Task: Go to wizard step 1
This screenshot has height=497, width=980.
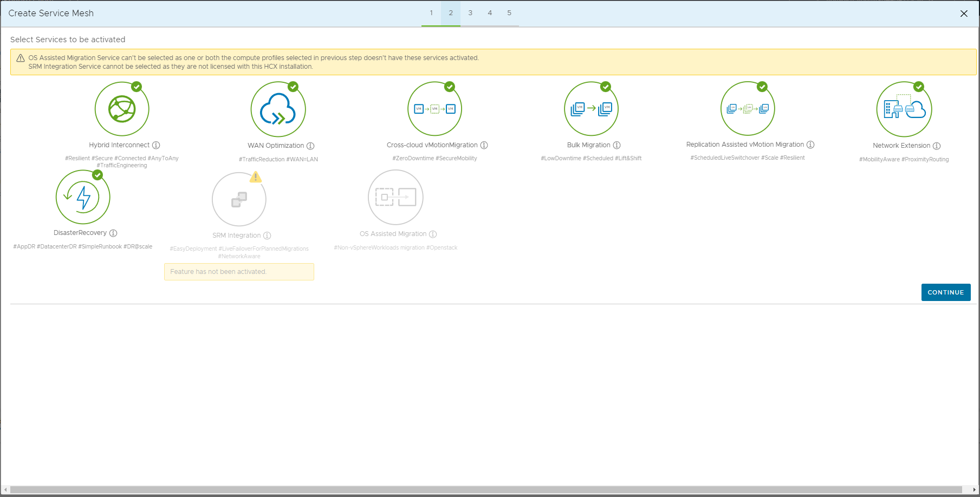Action: pos(431,13)
